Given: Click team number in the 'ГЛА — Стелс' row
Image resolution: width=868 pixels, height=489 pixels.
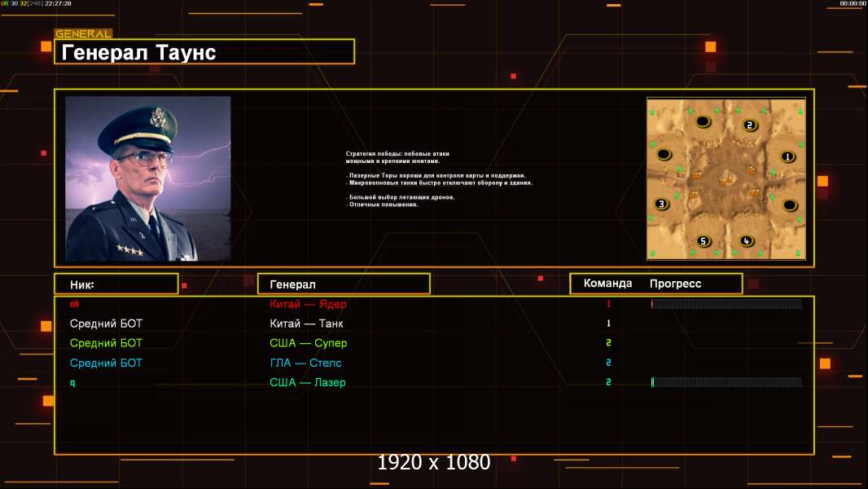Looking at the screenshot, I should (x=608, y=363).
